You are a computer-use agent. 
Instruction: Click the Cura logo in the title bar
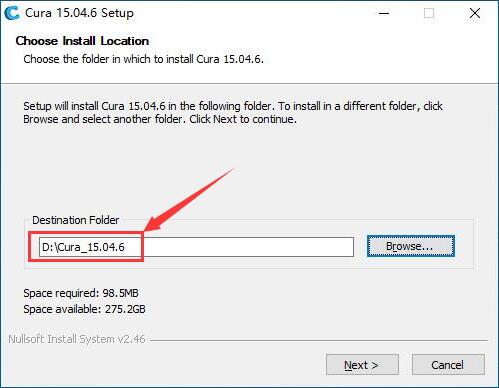click(x=12, y=13)
